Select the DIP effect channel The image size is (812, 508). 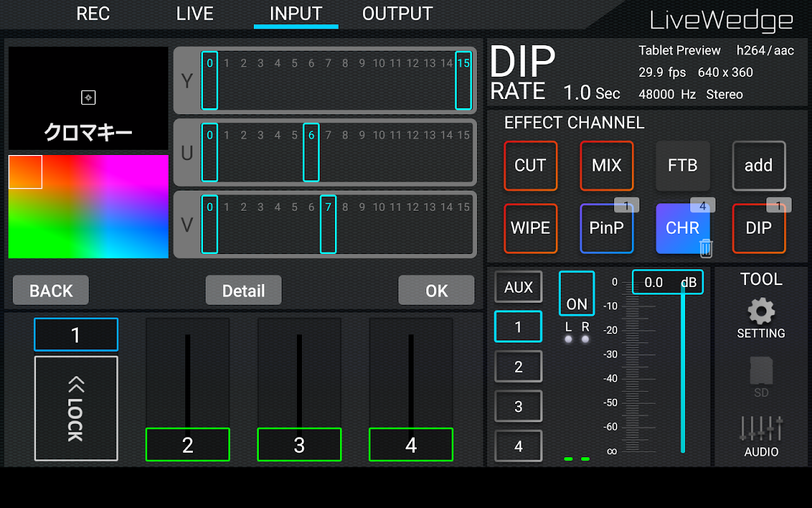tap(759, 229)
